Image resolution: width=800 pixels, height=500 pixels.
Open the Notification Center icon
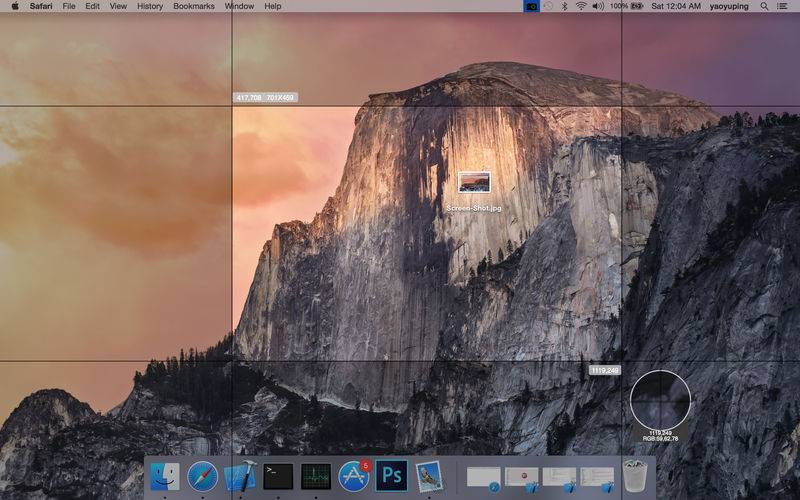(x=785, y=6)
